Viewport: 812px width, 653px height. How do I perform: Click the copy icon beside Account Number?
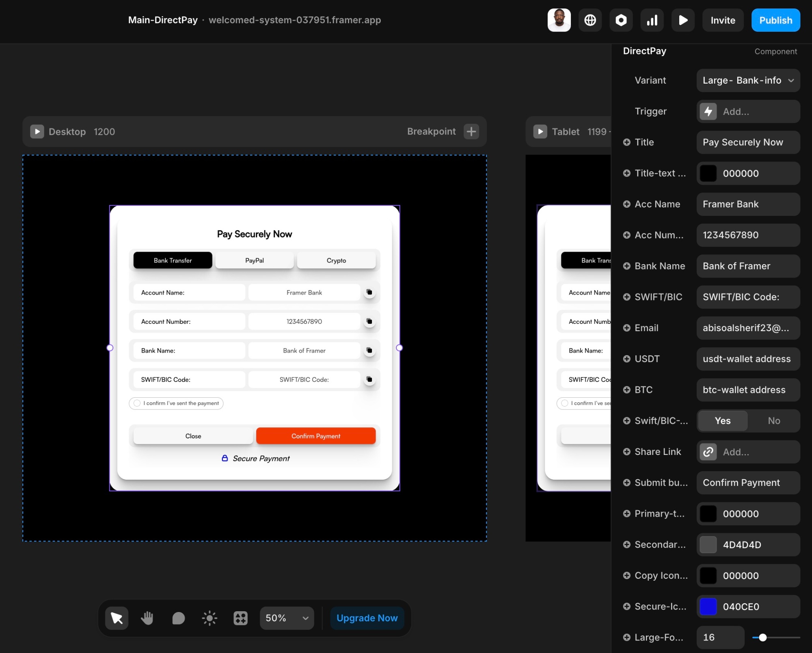point(369,321)
